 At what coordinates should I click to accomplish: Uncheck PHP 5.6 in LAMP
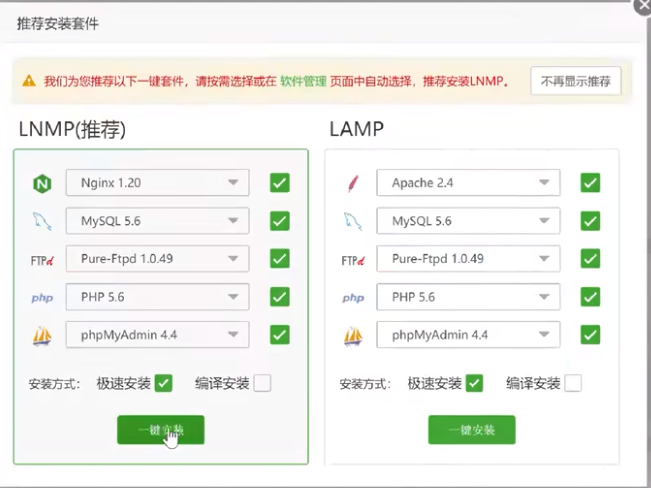[x=590, y=297]
